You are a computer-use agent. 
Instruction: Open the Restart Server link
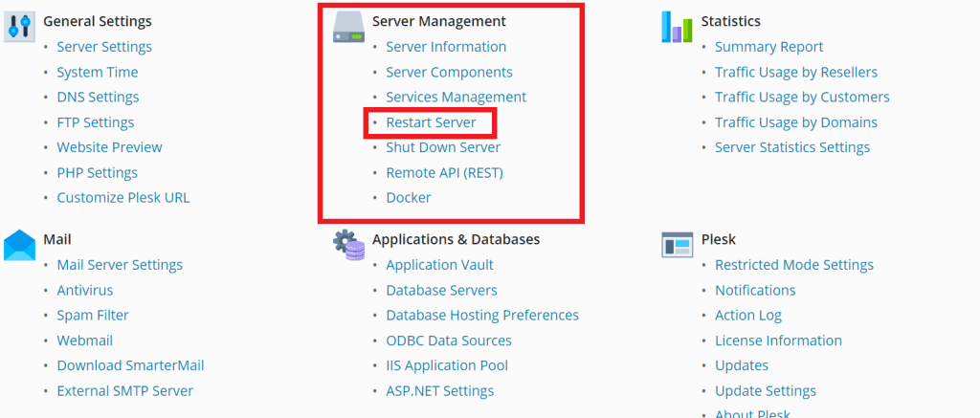click(431, 122)
